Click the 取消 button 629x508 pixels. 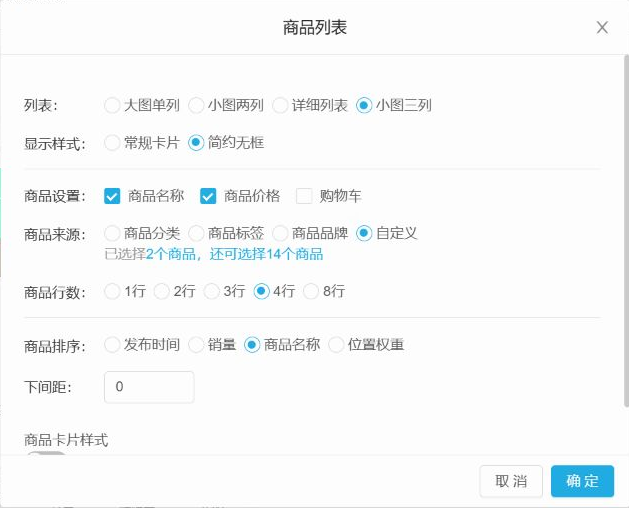tap(511, 481)
